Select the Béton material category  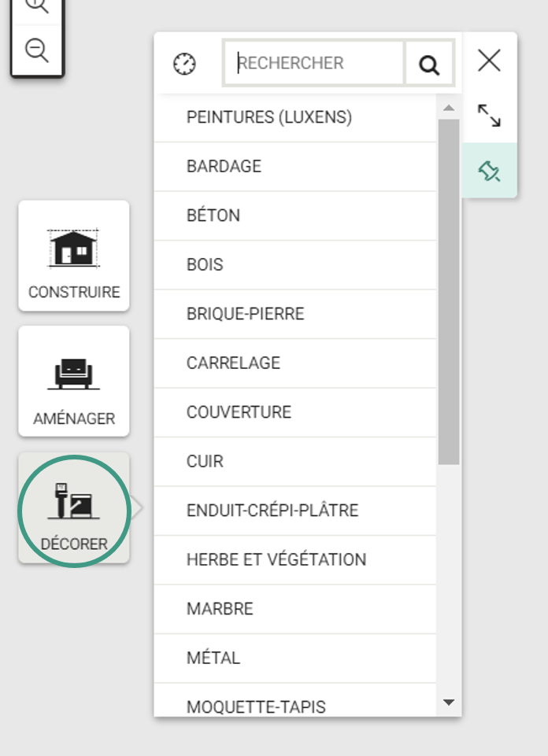click(295, 216)
